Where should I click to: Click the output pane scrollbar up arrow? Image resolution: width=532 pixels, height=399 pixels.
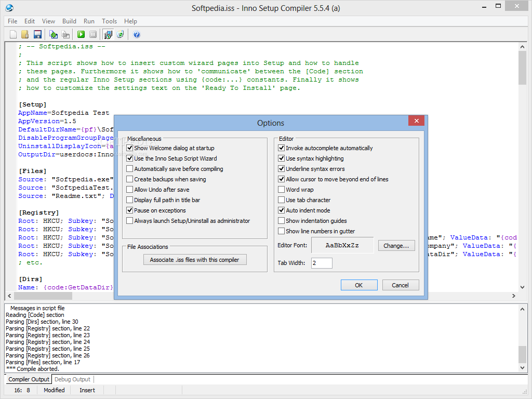(x=523, y=309)
